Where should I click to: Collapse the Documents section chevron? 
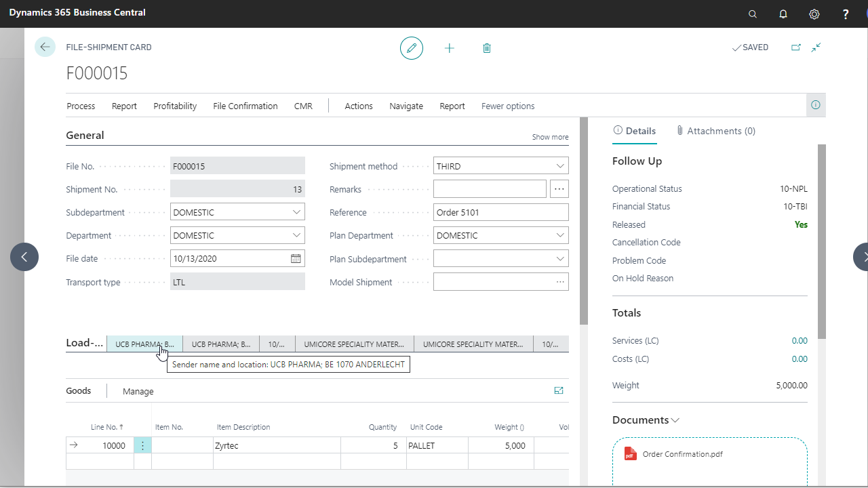675,420
